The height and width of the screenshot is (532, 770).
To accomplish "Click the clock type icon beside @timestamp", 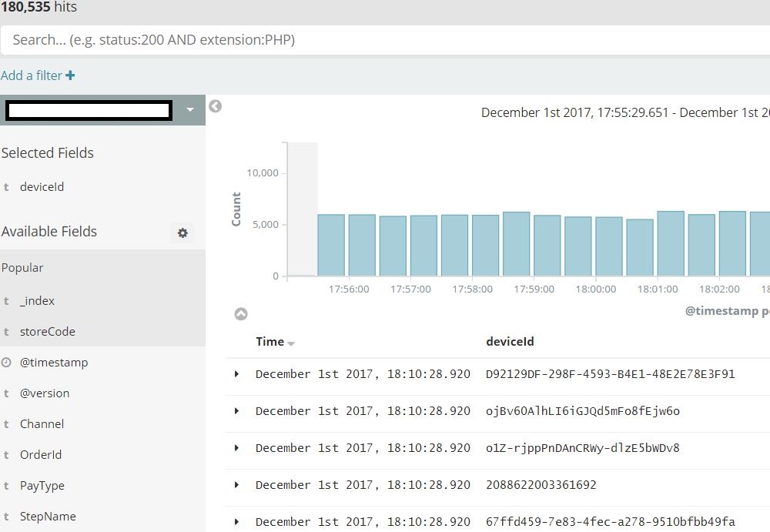I will 6,363.
